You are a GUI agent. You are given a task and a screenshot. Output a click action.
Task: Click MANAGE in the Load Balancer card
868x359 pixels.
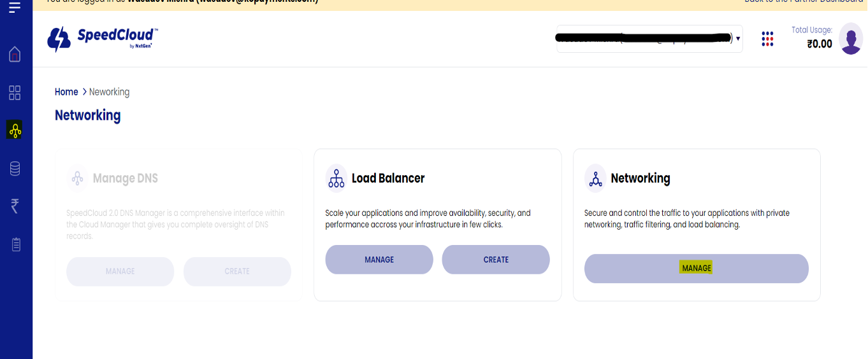379,260
